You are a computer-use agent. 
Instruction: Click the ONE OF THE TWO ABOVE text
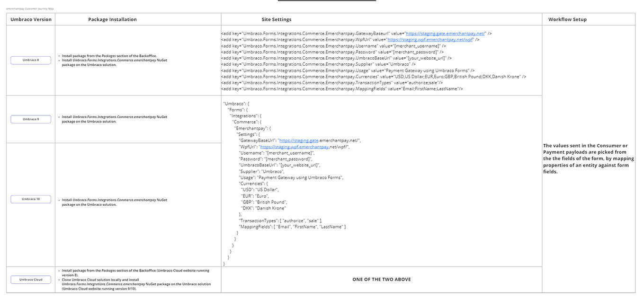point(382,280)
